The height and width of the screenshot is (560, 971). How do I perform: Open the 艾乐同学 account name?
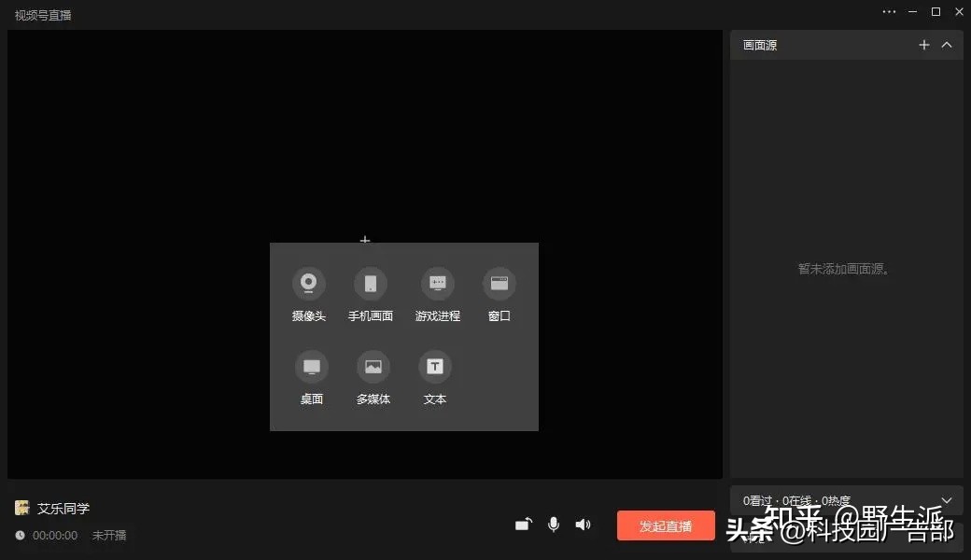[x=64, y=508]
